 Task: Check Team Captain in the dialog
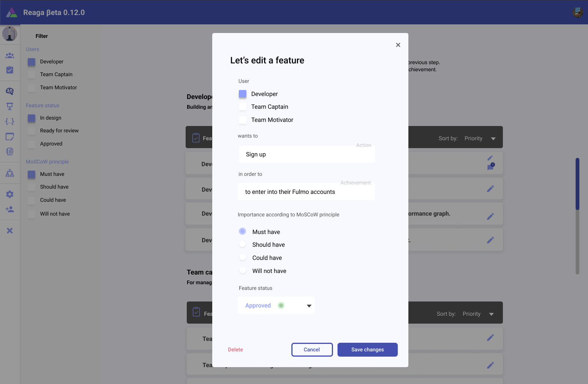click(x=243, y=107)
